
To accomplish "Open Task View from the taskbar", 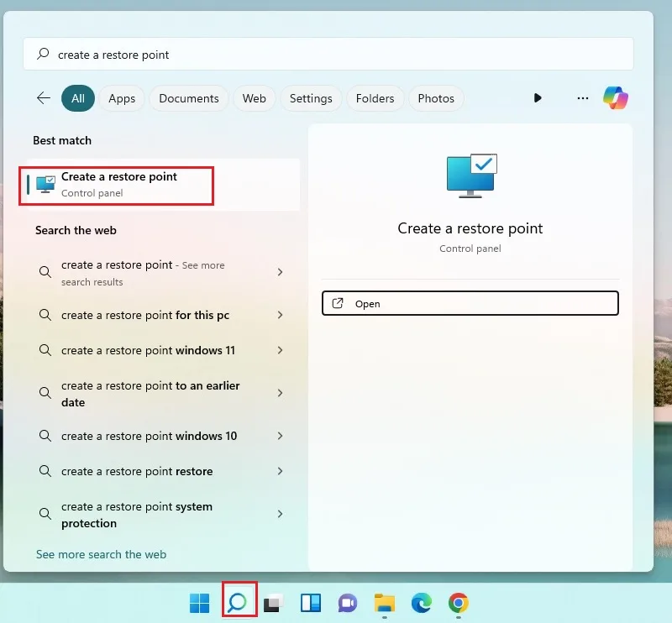I will click(274, 603).
